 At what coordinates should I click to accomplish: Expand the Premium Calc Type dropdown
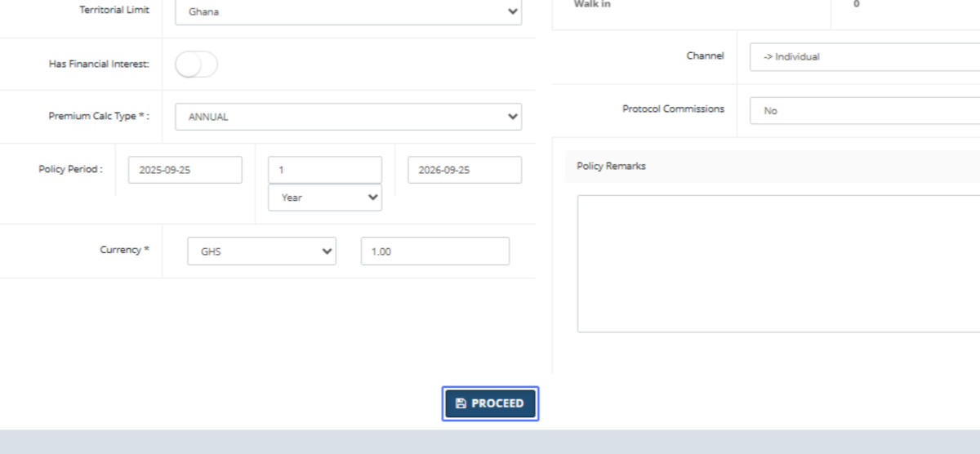[348, 117]
